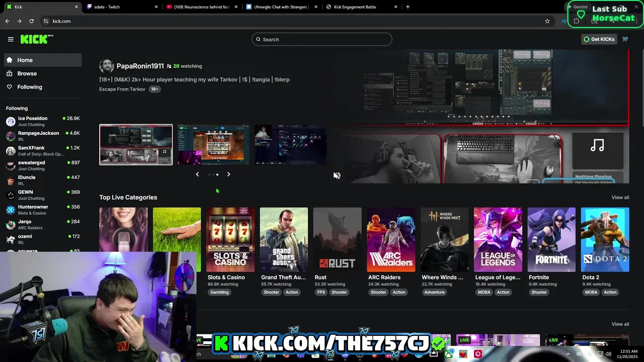
Task: Click the kick.com address bar
Action: [x=292, y=21]
